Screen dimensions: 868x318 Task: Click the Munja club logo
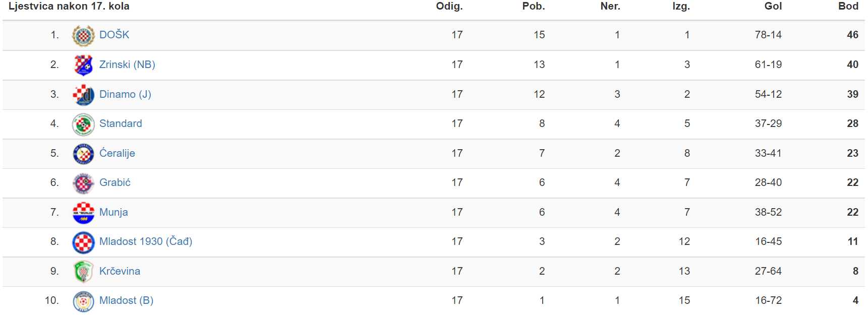(83, 213)
